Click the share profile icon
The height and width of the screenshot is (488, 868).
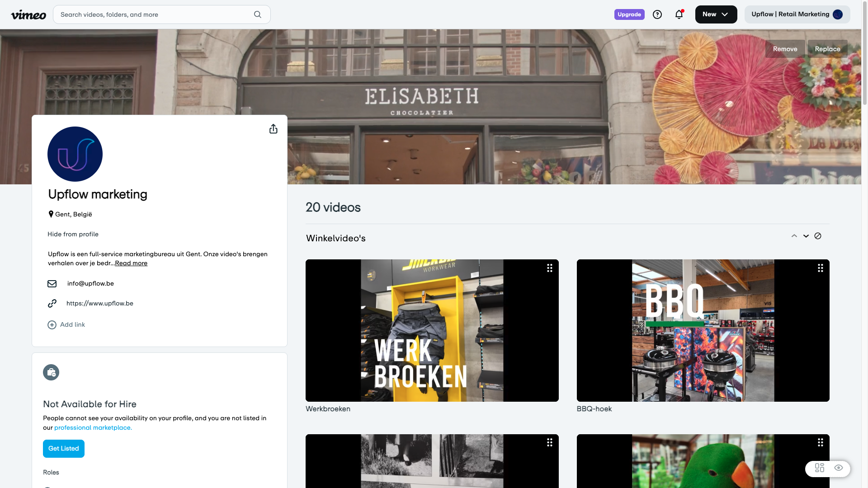274,129
